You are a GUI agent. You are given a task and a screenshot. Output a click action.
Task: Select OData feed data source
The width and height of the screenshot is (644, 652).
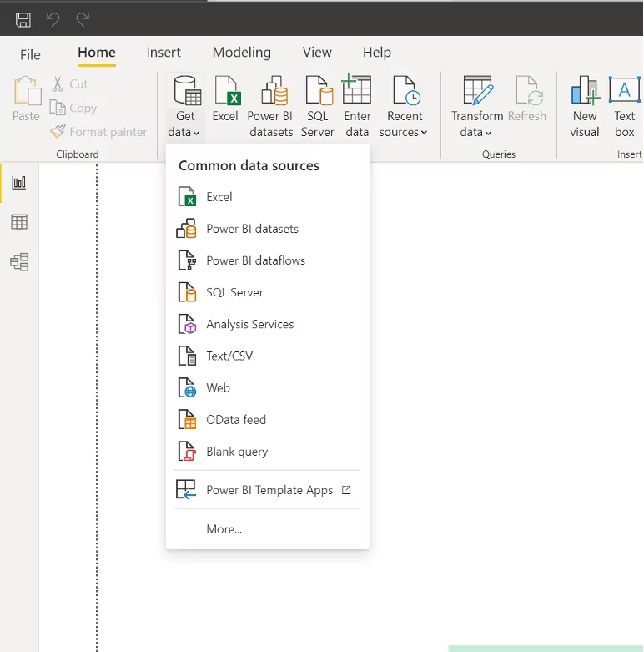pyautogui.click(x=267, y=420)
